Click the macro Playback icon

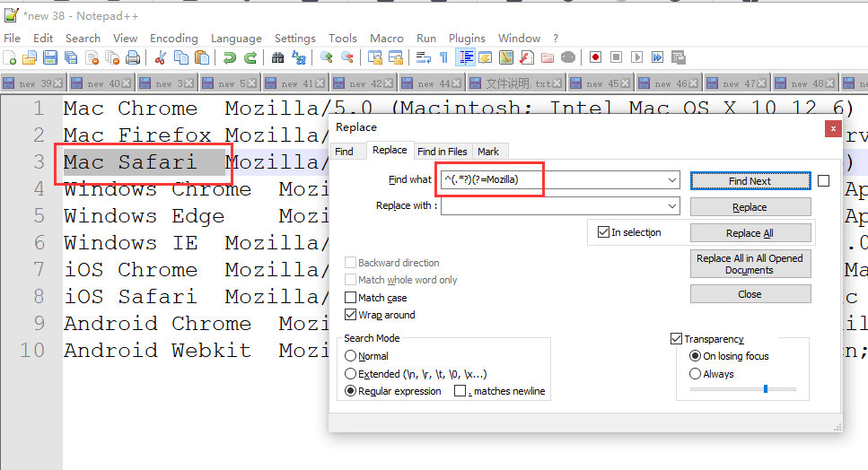637,57
